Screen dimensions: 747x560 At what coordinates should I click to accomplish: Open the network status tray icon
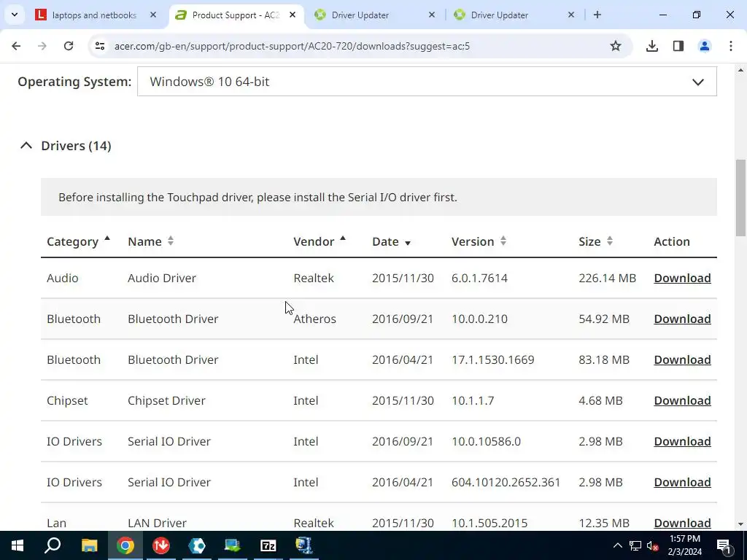point(635,545)
